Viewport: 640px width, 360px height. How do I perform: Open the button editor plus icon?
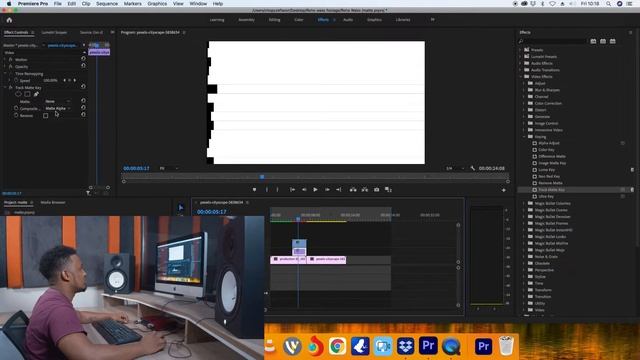pos(504,190)
